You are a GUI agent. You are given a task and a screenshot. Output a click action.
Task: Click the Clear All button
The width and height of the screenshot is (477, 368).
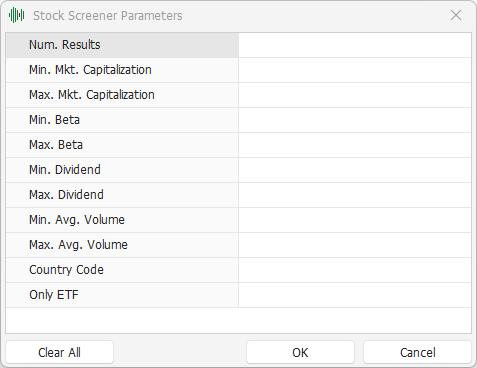(59, 352)
